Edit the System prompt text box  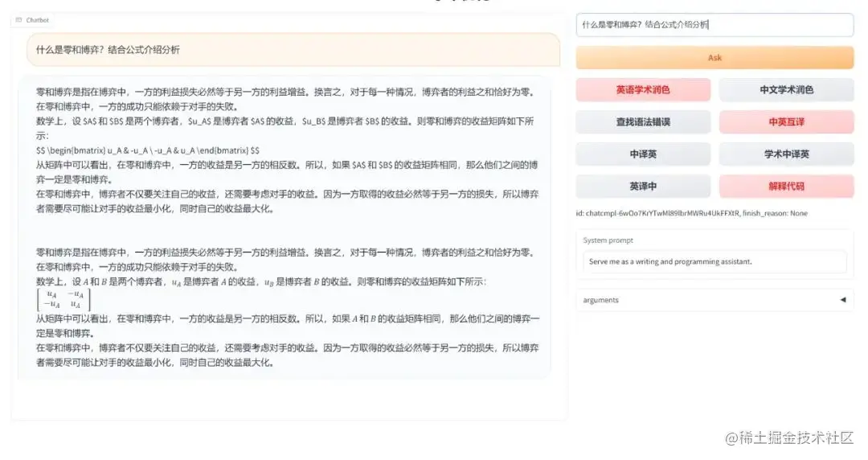click(x=714, y=261)
